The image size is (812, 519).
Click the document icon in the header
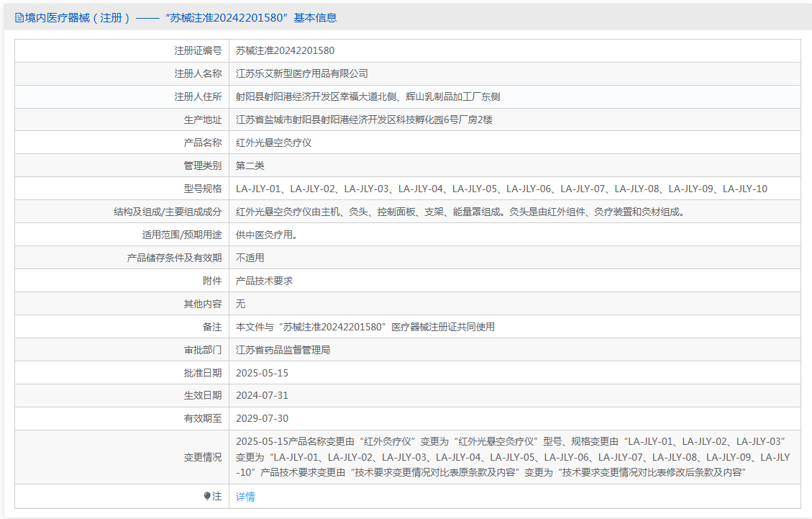pyautogui.click(x=19, y=18)
